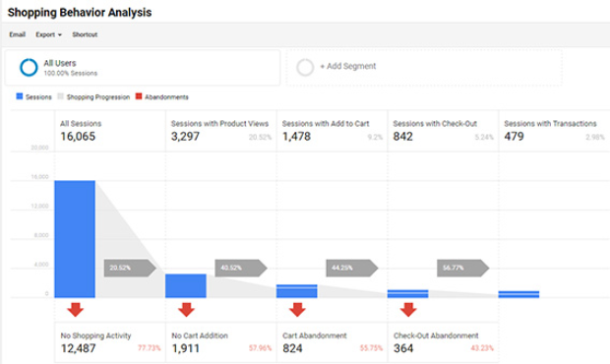Click Sessions with Transactions header
This screenshot has height=364, width=610.
[550, 124]
